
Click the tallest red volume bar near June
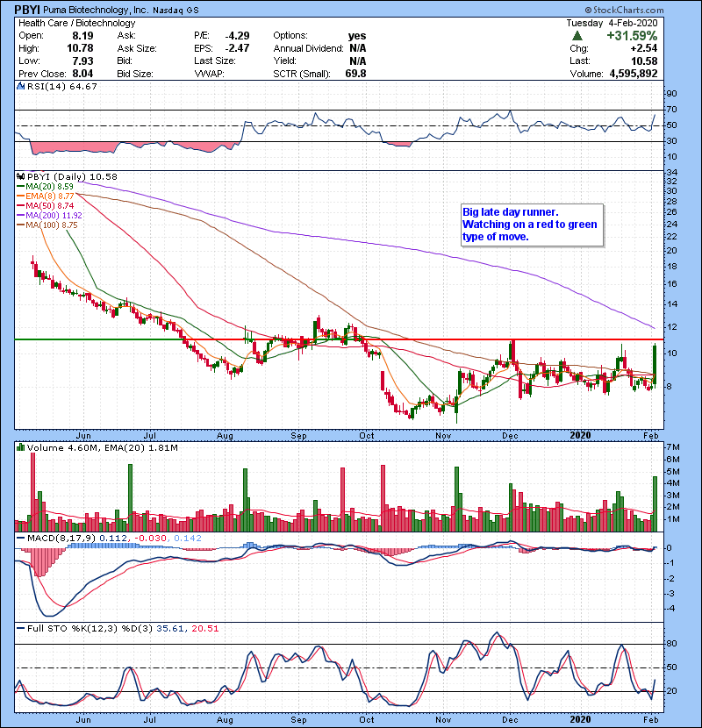click(33, 492)
